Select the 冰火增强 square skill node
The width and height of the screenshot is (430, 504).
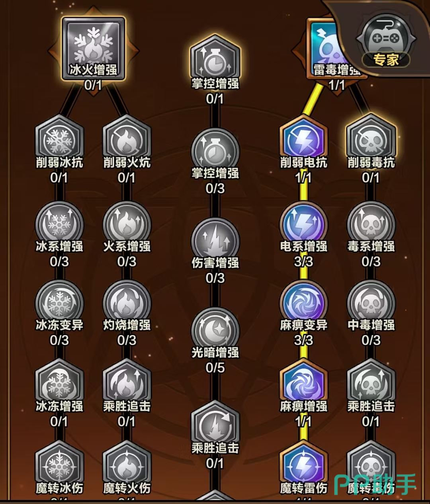pyautogui.click(x=93, y=48)
